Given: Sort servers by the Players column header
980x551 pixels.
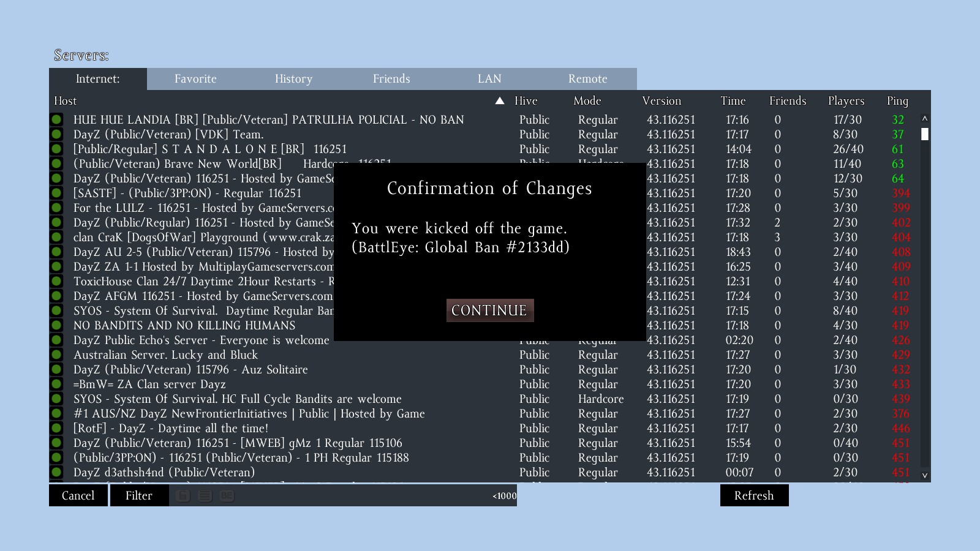Looking at the screenshot, I should 846,101.
